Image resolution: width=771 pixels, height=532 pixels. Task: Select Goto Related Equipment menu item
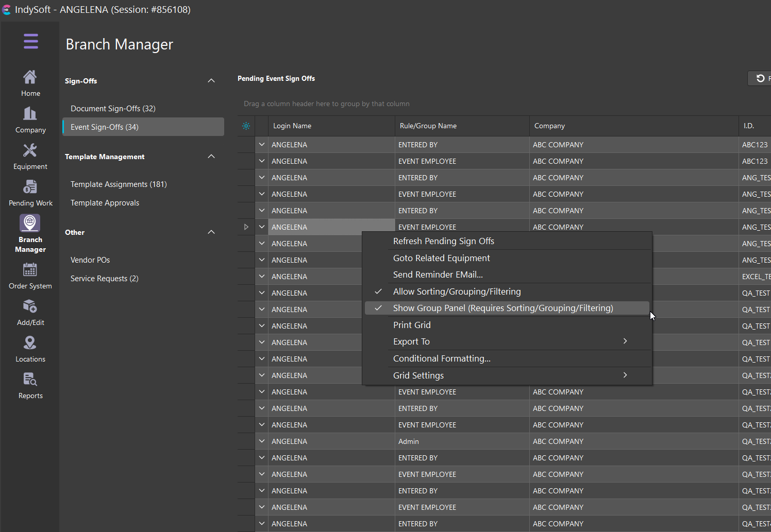(441, 258)
